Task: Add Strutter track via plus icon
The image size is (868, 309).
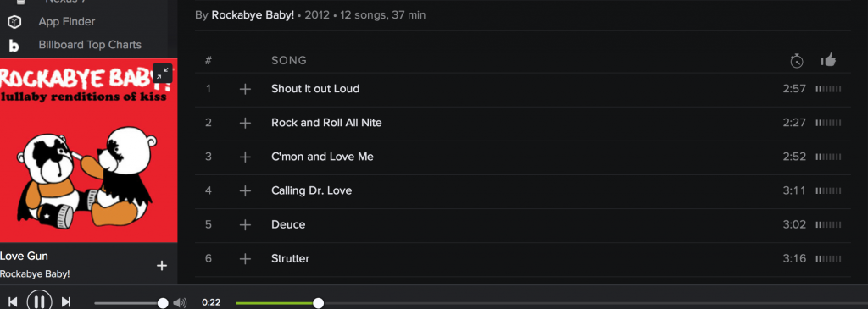Action: (x=245, y=259)
